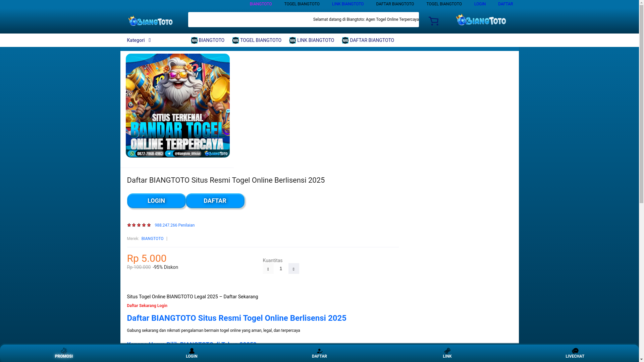Click the blue DAFTAR button
The image size is (644, 362).
pyautogui.click(x=215, y=201)
